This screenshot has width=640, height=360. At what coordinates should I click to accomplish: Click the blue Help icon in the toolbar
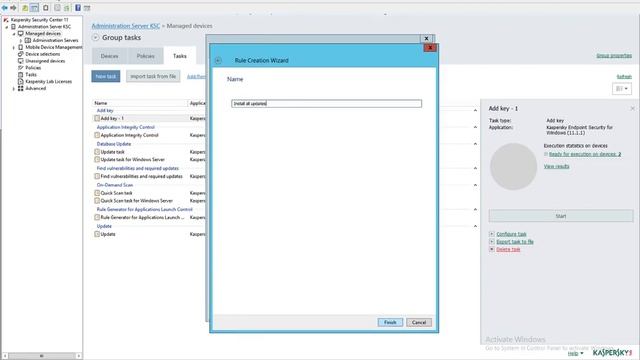(x=78, y=7)
